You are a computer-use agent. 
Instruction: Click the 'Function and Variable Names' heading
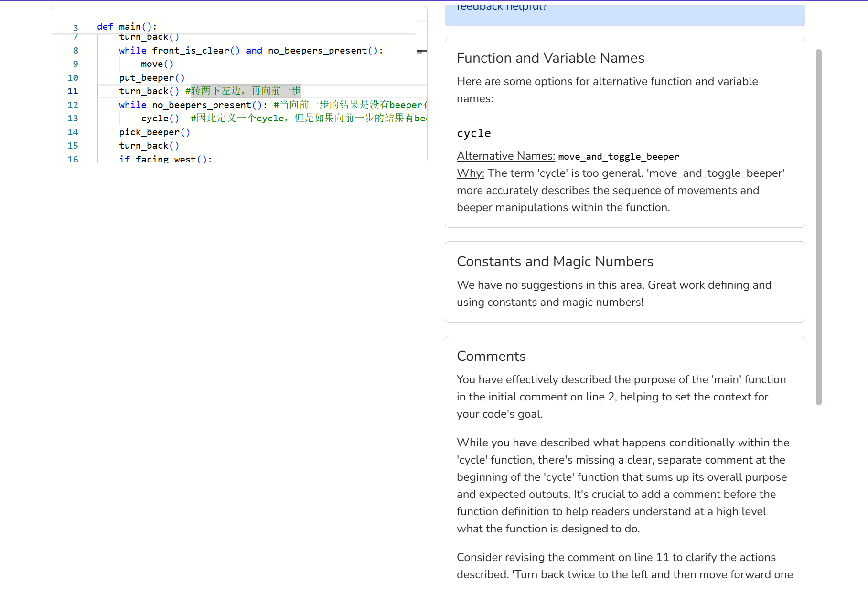[550, 58]
